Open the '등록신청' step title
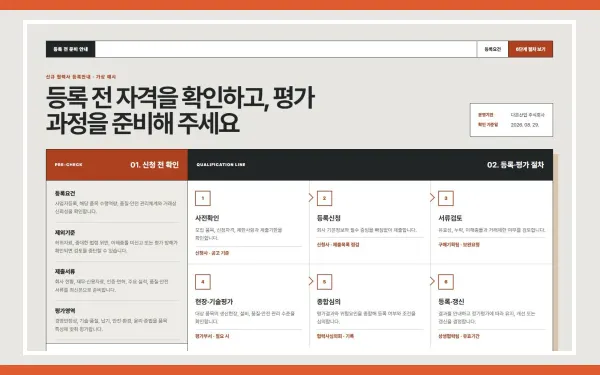Image resolution: width=600 pixels, height=375 pixels. [329, 218]
